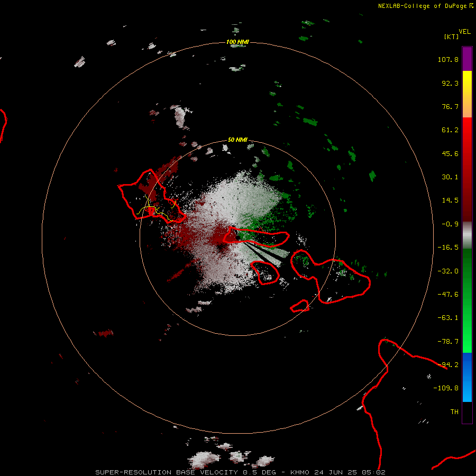
Task: Click the 61.2 legend value
Action: coord(450,130)
